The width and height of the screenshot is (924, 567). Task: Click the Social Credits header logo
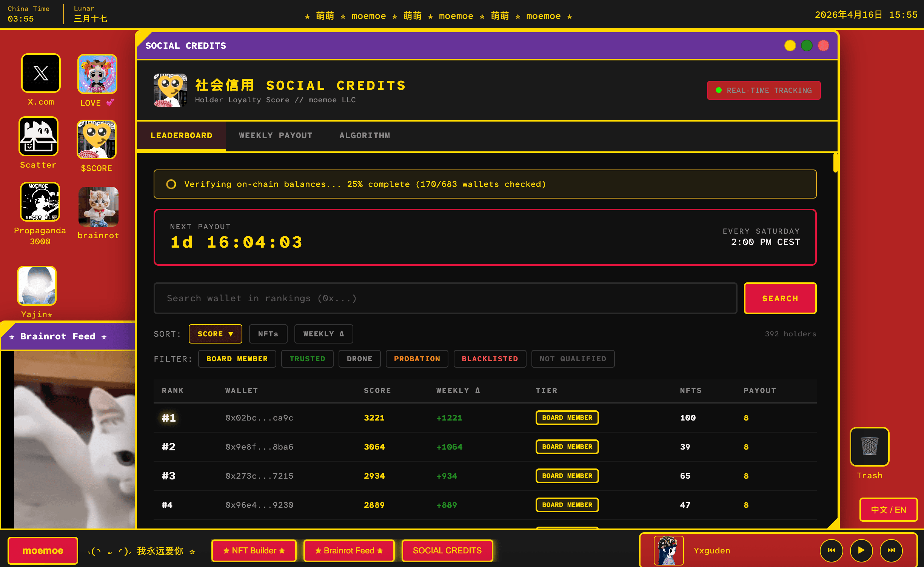(170, 90)
